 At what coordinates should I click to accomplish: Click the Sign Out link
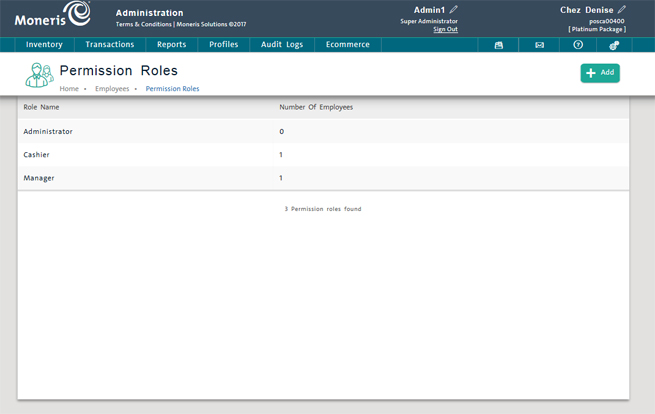pos(445,29)
